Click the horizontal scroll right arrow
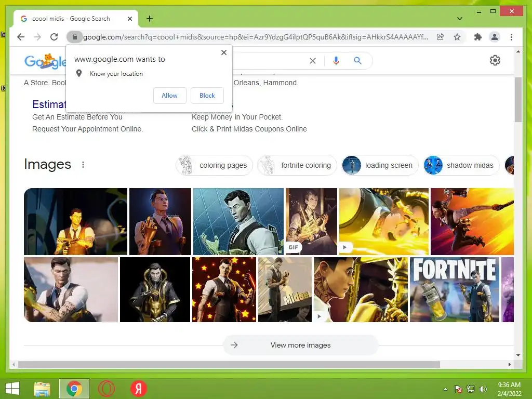The height and width of the screenshot is (399, 532). (x=510, y=364)
